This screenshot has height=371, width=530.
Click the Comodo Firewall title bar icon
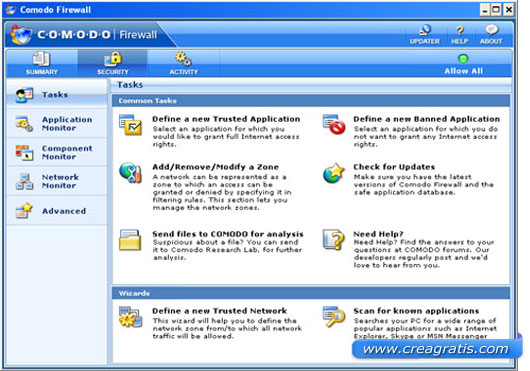click(11, 10)
